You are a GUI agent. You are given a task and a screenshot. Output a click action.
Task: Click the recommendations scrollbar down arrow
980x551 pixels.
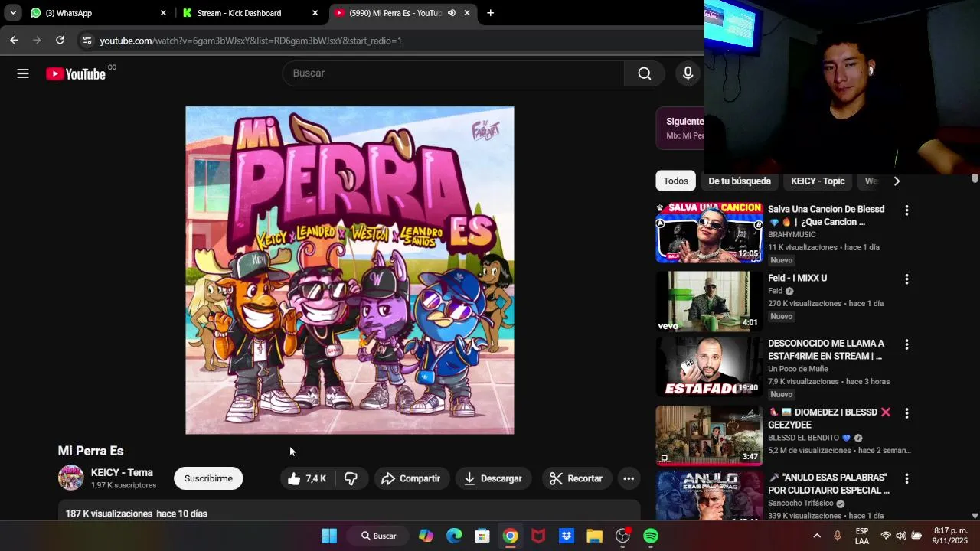975,516
